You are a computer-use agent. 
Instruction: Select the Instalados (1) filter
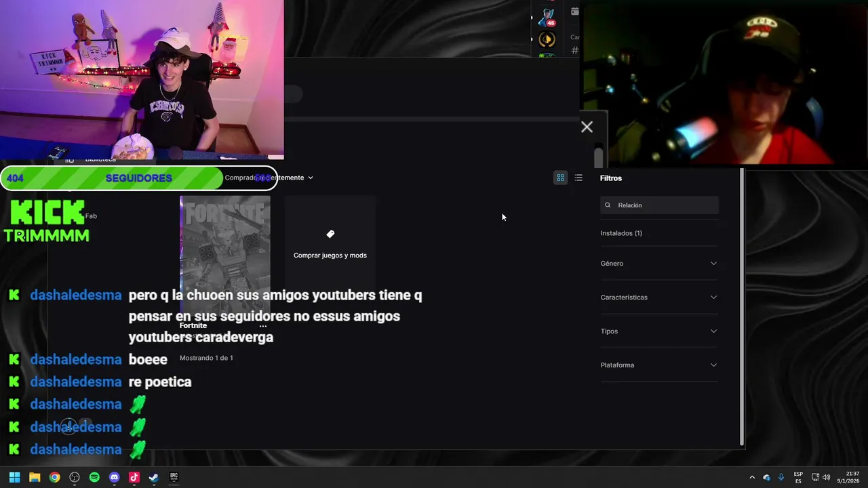(621, 233)
